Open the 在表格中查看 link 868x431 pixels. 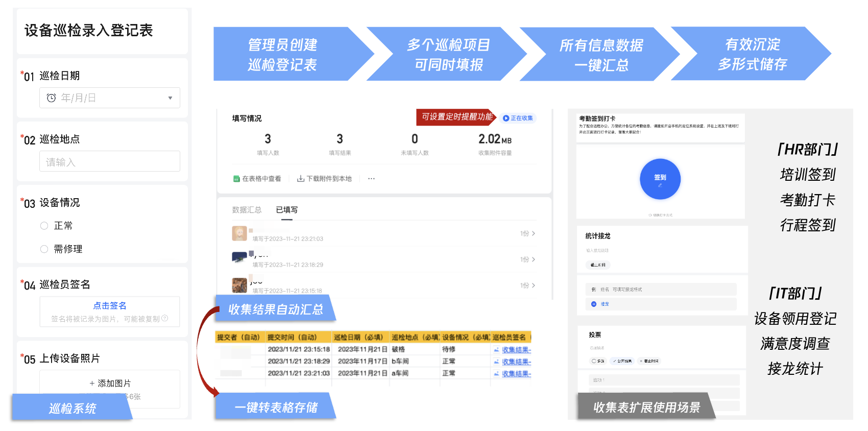pos(261,179)
